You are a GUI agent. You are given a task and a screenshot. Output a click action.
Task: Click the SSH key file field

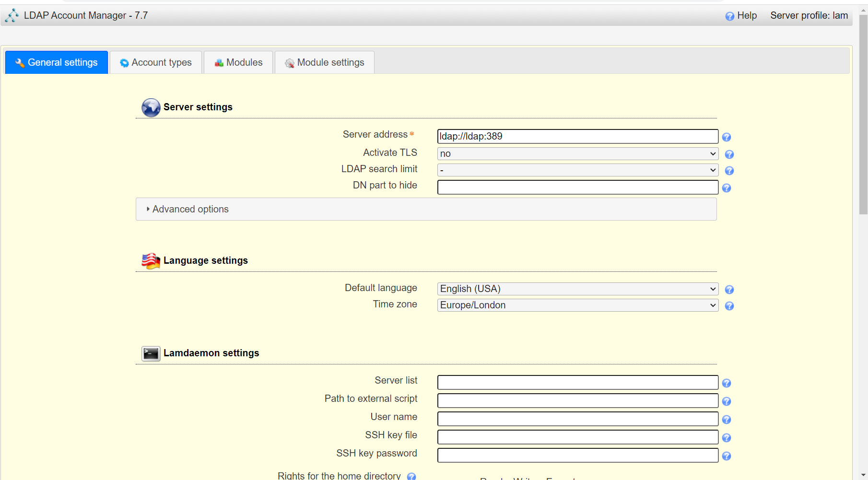pos(578,437)
